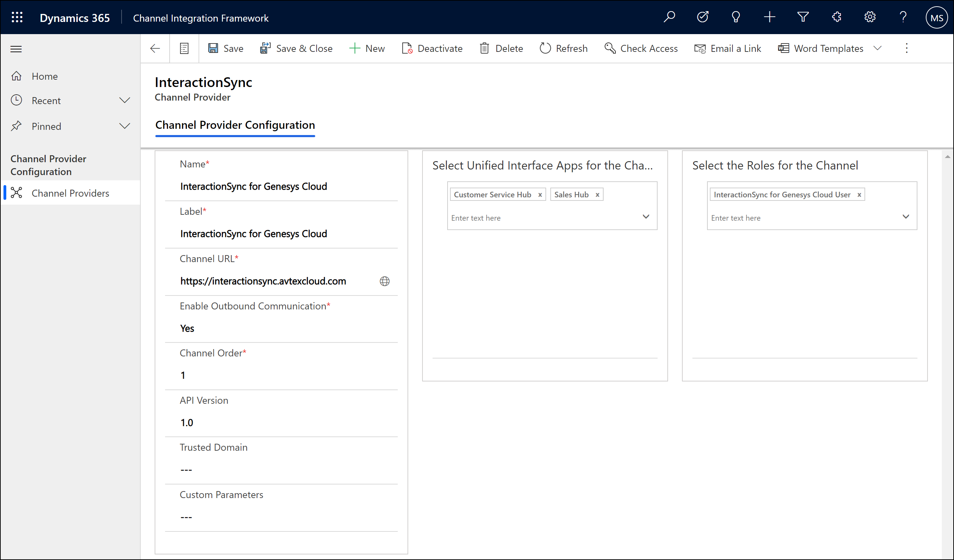Click Save & Close

(x=296, y=48)
